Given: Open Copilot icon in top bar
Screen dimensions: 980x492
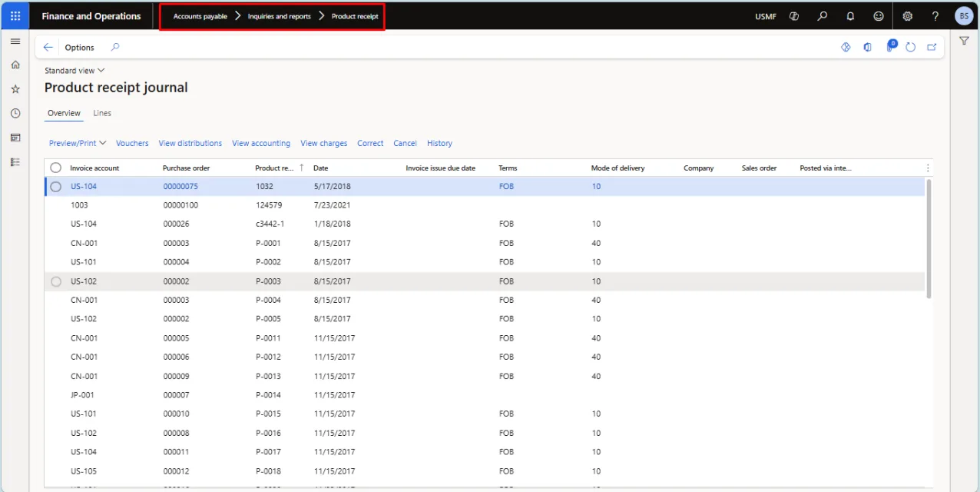Looking at the screenshot, I should pyautogui.click(x=794, y=16).
